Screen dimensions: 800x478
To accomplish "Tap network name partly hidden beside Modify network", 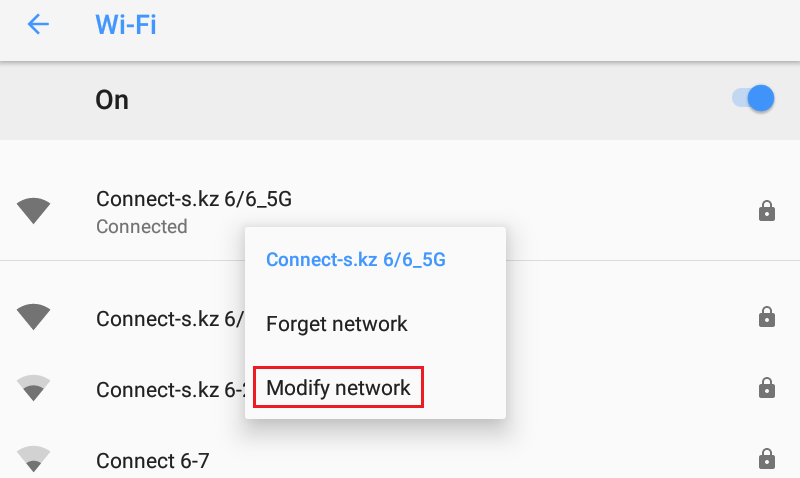I will 170,389.
